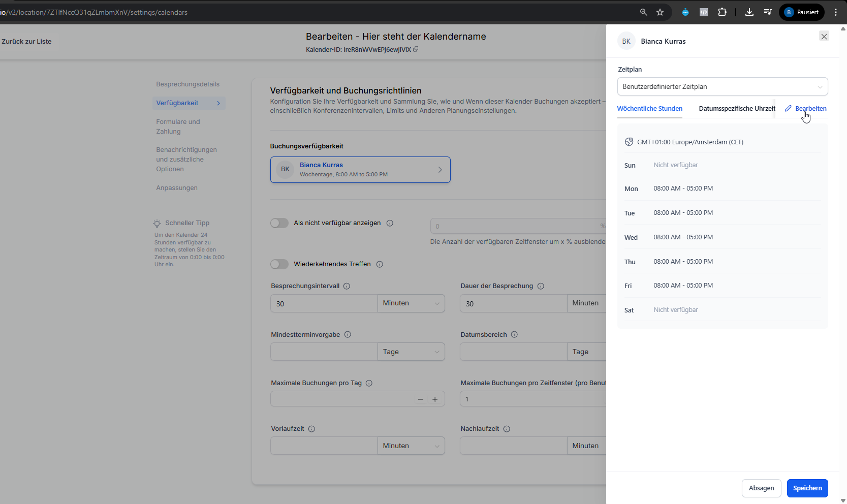Increase Maximale Buchungen pro Tag with plus
The width and height of the screenshot is (847, 504).
click(435, 399)
